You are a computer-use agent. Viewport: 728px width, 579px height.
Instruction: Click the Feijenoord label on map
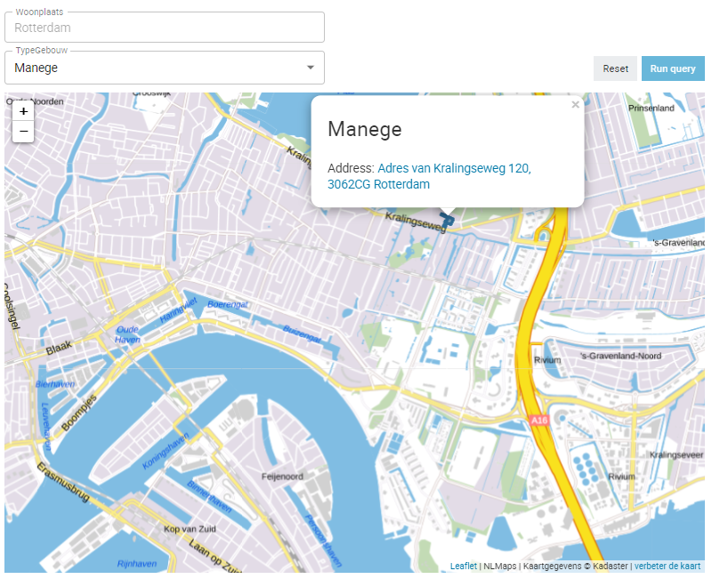[x=282, y=477]
